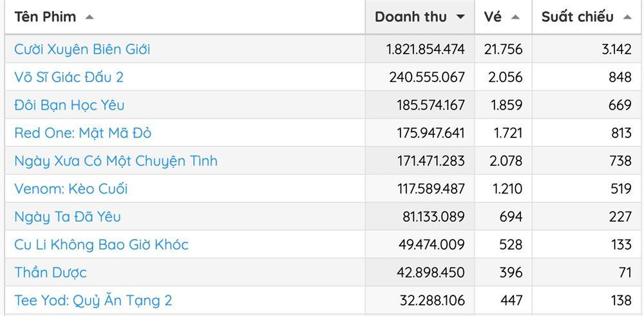Click revenue cell 1.821.854.474

pyautogui.click(x=426, y=49)
